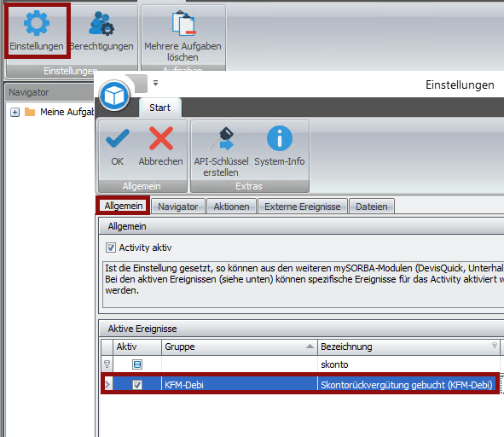
Task: Switch to Externe Ereignisse tab
Action: (x=303, y=207)
